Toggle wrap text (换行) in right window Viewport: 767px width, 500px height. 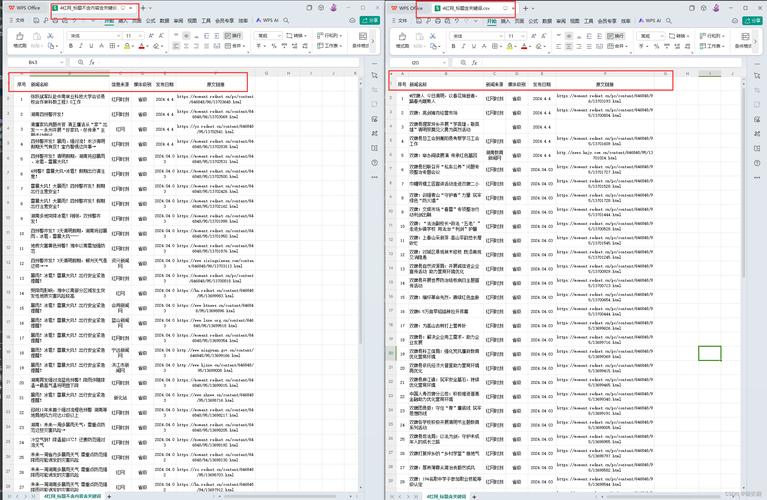pyautogui.click(x=616, y=36)
